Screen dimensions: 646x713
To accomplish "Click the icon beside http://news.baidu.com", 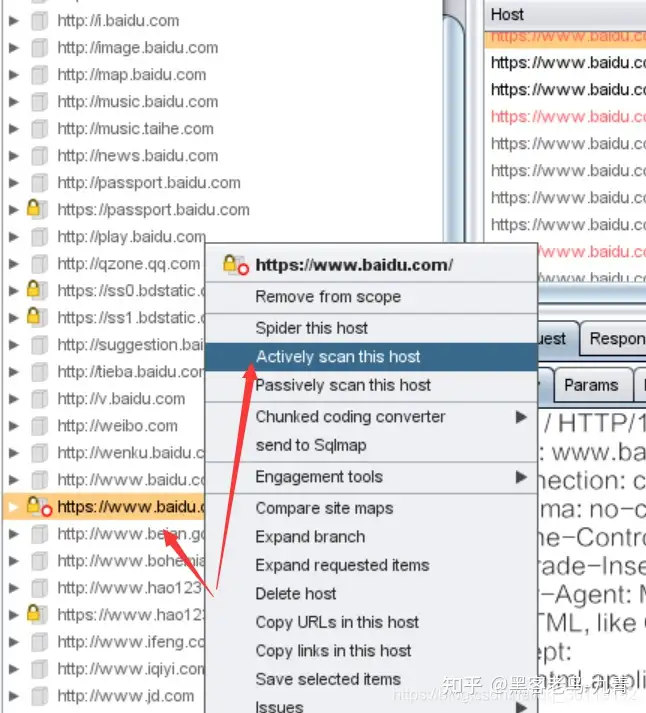I will click(x=39, y=156).
